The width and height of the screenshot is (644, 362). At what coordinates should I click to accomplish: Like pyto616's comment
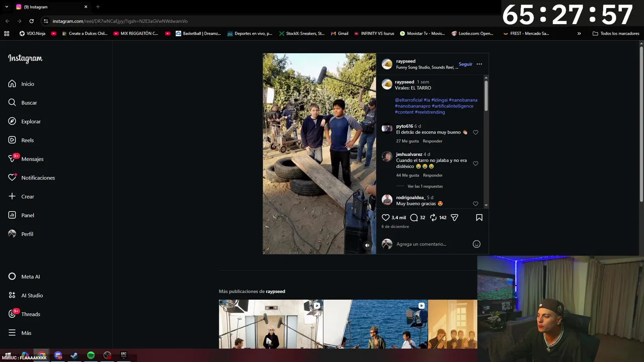coord(475,132)
